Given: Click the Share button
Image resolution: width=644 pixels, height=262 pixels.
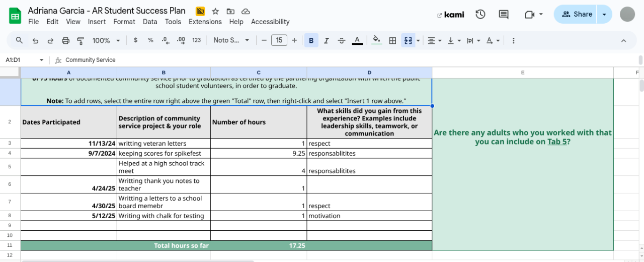Looking at the screenshot, I should click(577, 14).
